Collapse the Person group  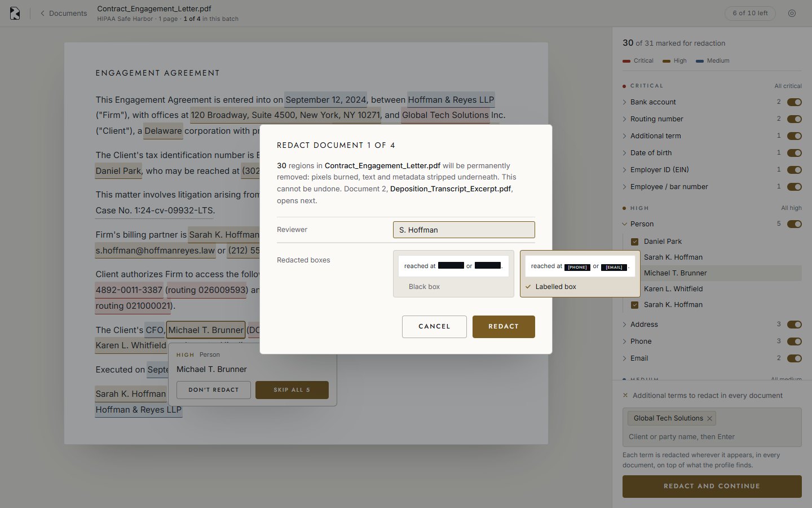click(x=625, y=224)
